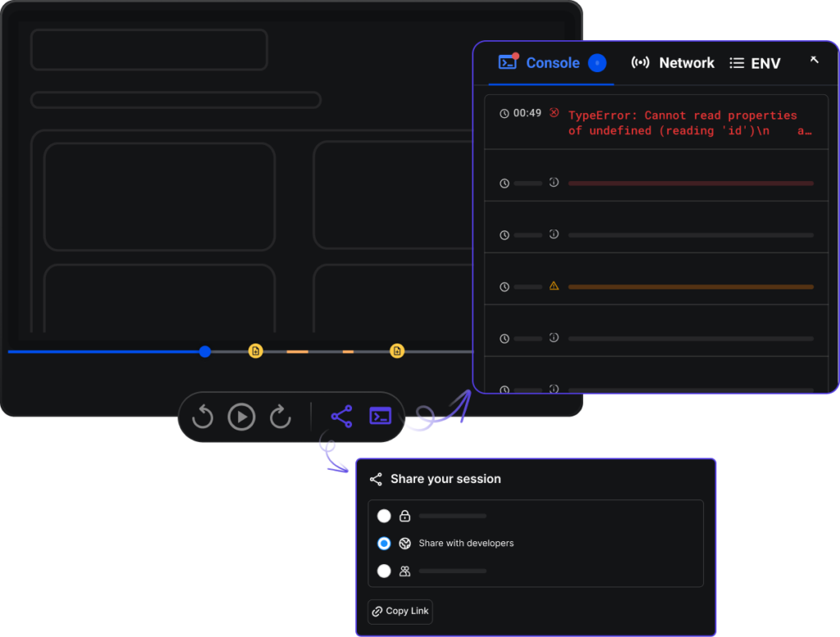
Task: Click the globe icon beside Share with developers
Action: pyautogui.click(x=404, y=543)
